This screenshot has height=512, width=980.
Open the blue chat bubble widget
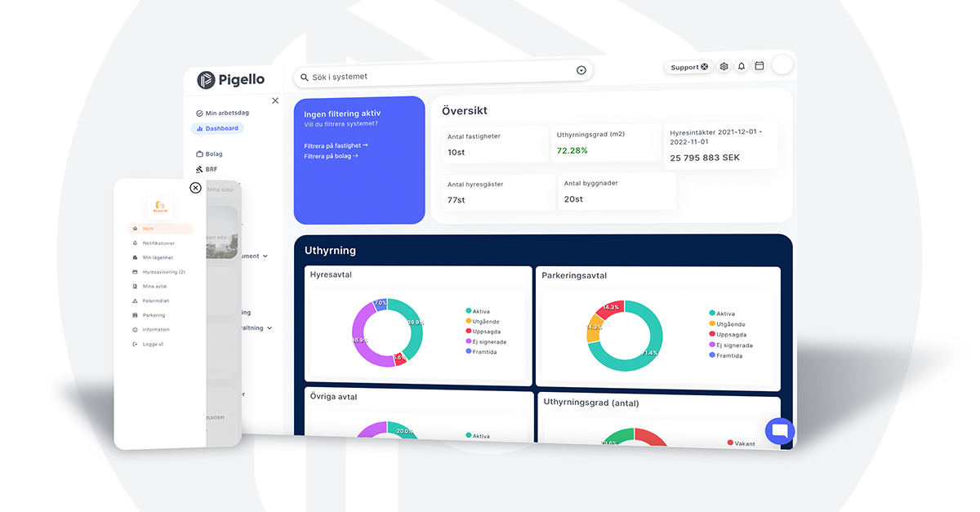pos(779,431)
